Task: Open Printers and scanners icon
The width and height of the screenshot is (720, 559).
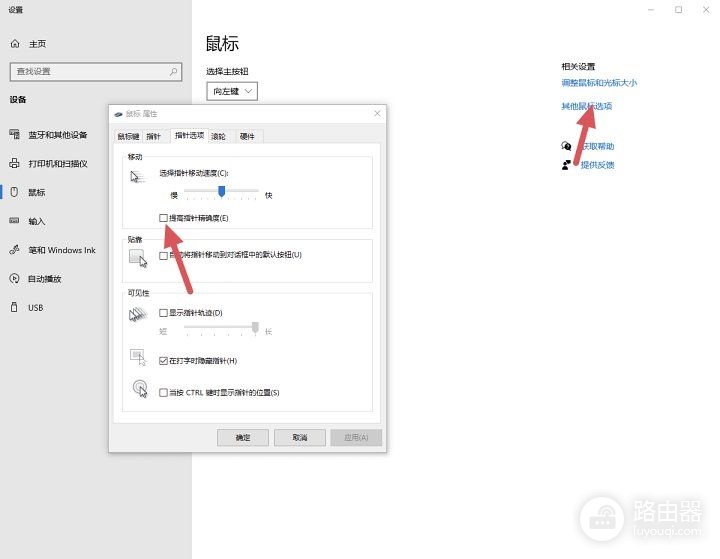Action: [15, 163]
